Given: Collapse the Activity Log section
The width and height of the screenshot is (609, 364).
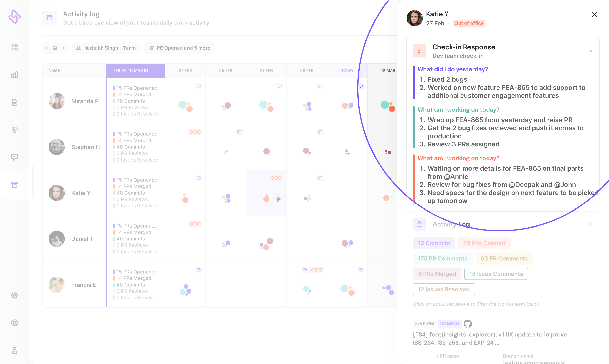Looking at the screenshot, I should 589,224.
